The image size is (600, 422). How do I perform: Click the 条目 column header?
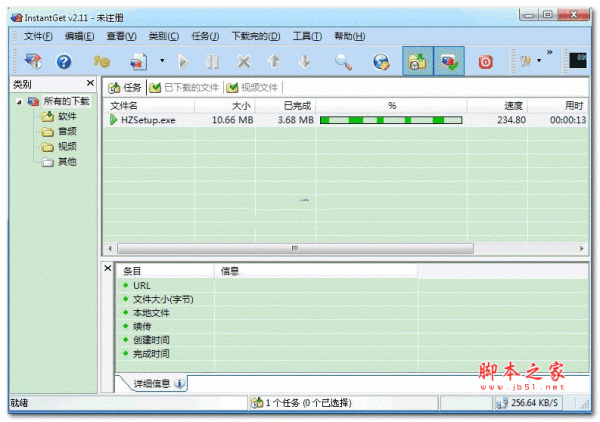coord(165,271)
